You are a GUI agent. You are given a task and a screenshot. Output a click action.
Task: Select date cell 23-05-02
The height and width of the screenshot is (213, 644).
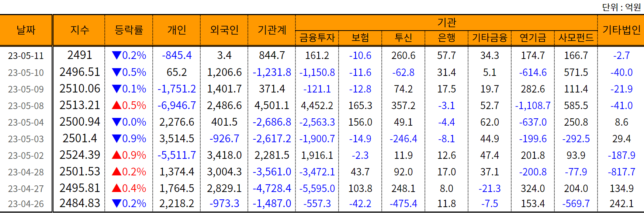coord(26,156)
